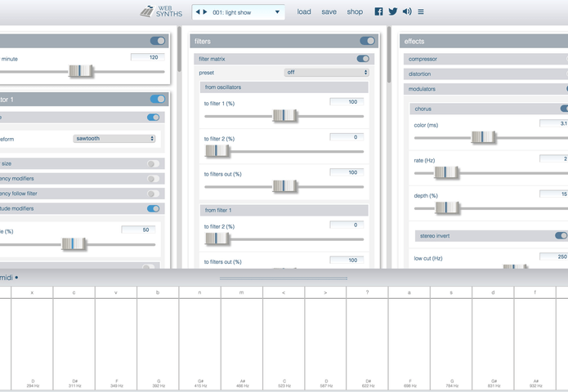
Task: Click the midi indicator dot
Action: click(16, 278)
